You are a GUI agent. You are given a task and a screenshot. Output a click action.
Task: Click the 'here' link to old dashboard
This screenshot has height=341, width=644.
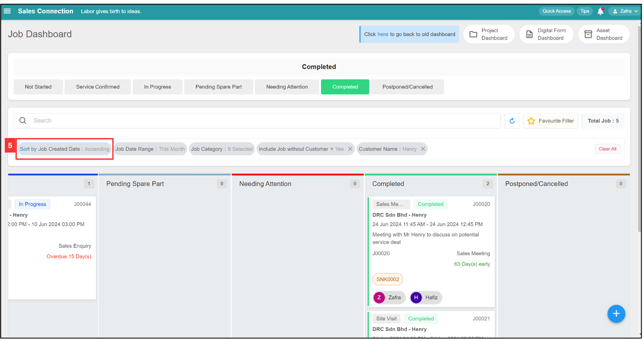383,35
